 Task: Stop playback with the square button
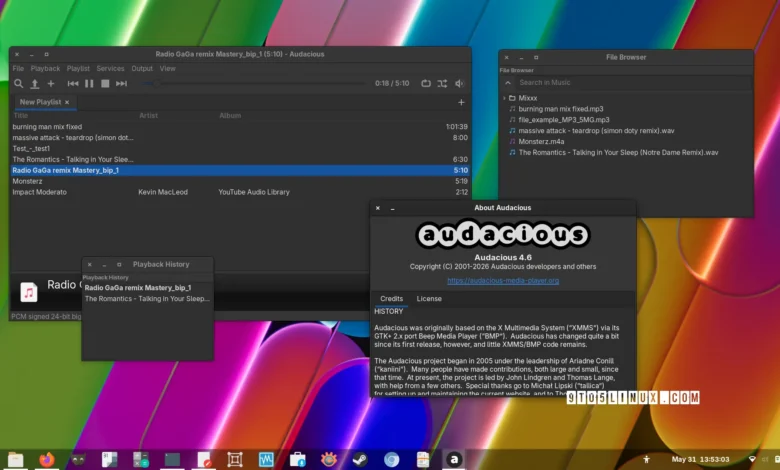click(x=105, y=84)
